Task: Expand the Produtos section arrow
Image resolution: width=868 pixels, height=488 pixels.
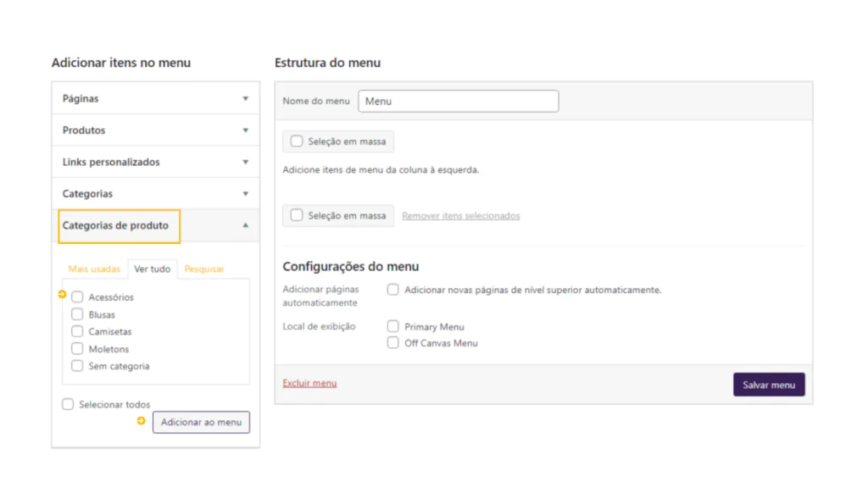Action: click(245, 130)
